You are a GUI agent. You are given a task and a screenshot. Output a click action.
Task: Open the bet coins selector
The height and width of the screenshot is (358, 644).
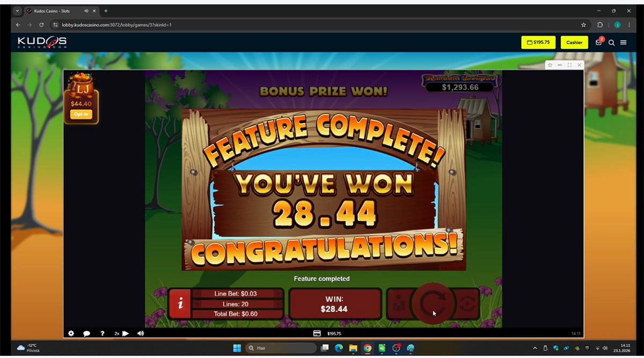pos(399,304)
